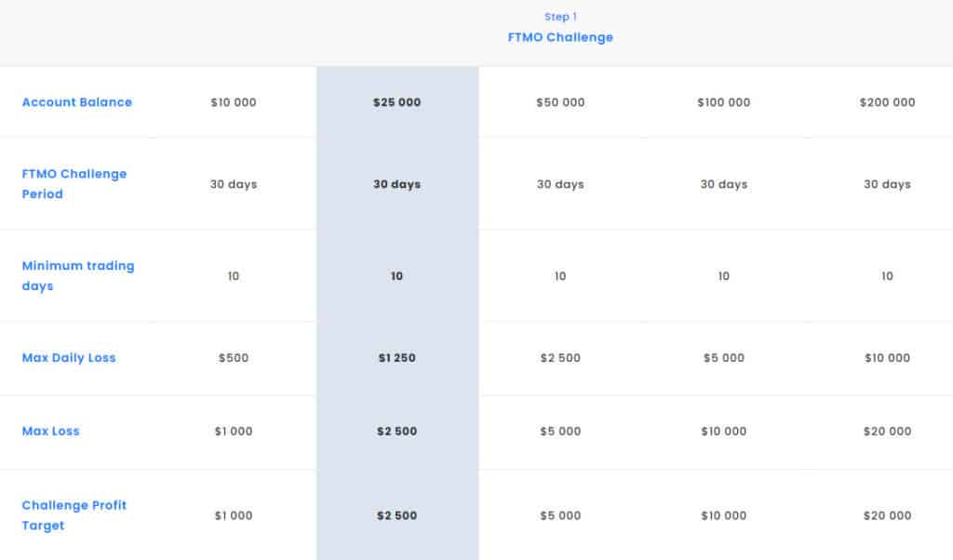Select the highlighted 30 days cell
Screen dimensions: 953x560
(x=396, y=184)
